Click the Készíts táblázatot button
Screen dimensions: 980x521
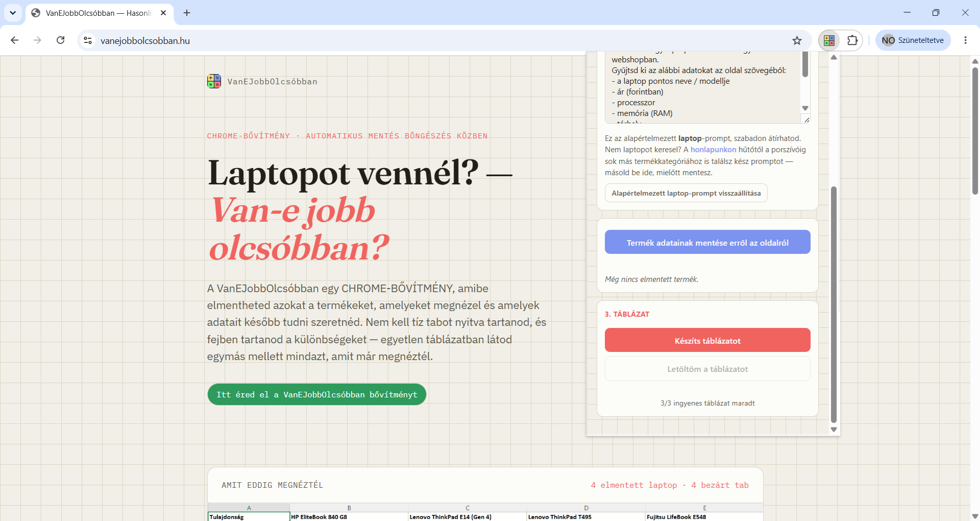[707, 340]
